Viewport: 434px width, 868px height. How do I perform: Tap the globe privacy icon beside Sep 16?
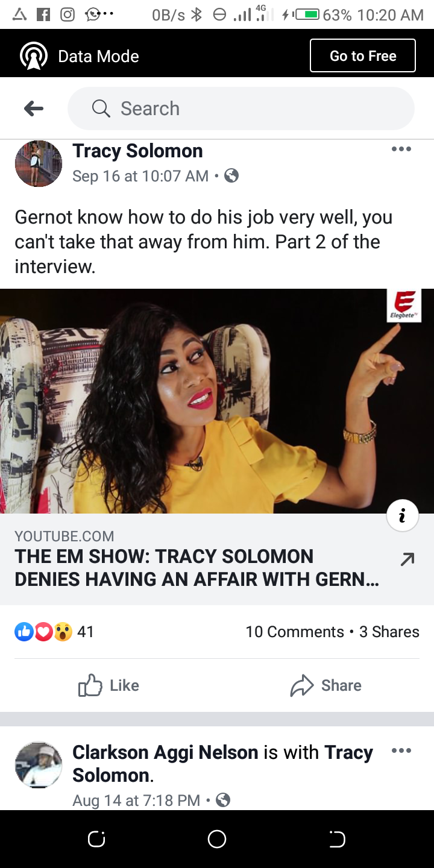click(231, 176)
